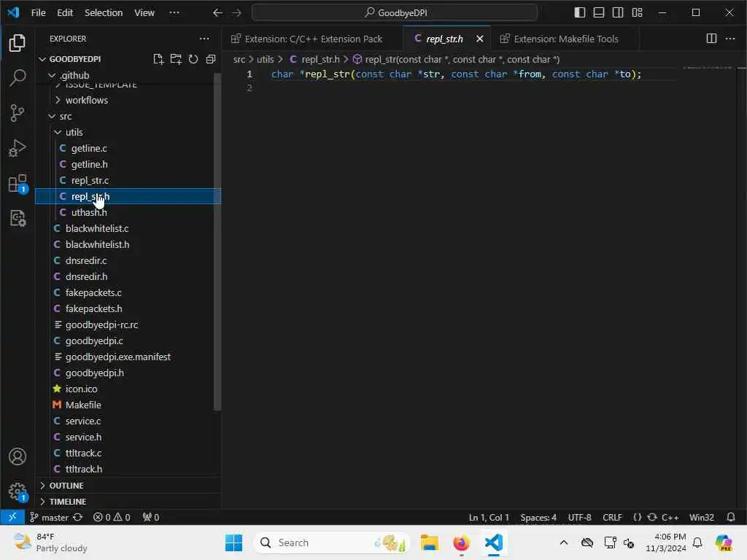Click the GoodbyeDPI command center search box
Screen dimensions: 747x560
(395, 13)
